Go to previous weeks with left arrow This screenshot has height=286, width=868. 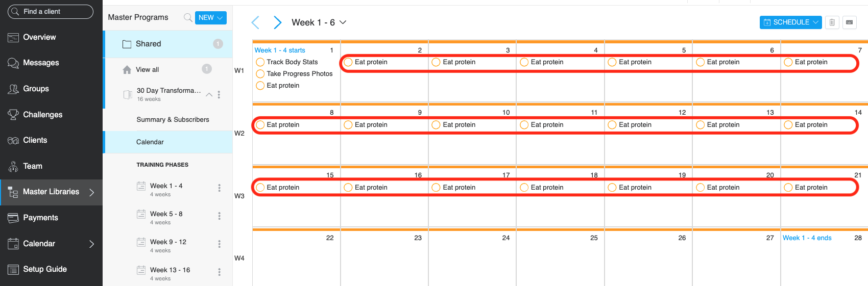[256, 22]
